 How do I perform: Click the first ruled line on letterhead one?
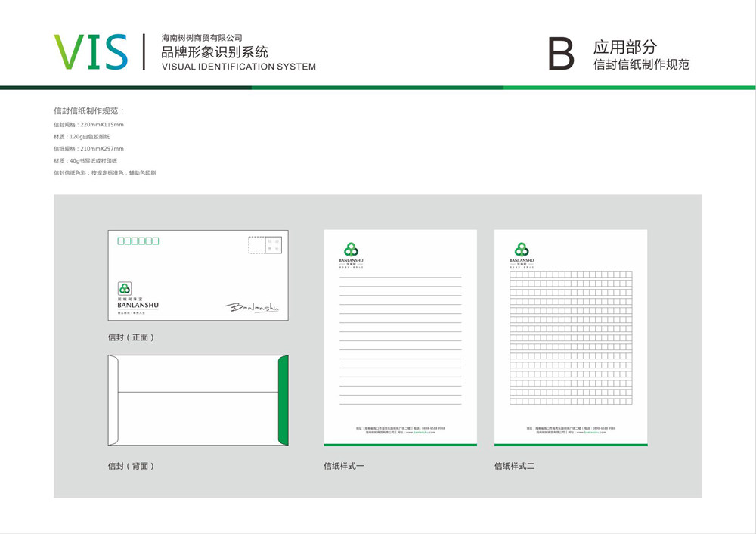click(400, 278)
